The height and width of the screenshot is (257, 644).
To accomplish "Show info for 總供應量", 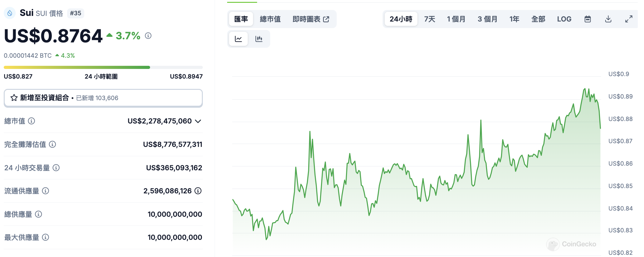I will [x=38, y=214].
